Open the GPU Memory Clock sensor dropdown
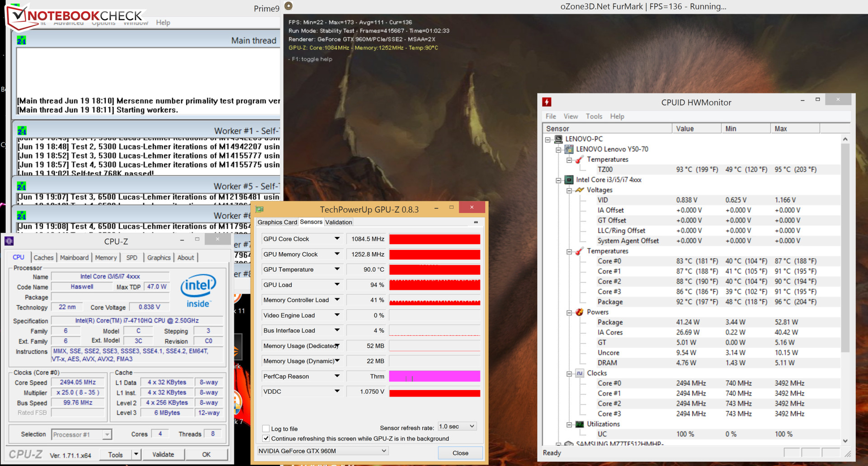Image resolution: width=868 pixels, height=466 pixels. pos(337,254)
